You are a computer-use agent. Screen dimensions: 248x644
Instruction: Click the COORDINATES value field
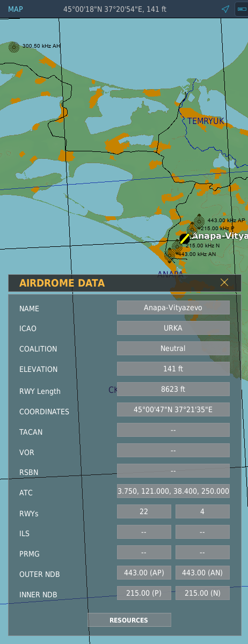(x=173, y=409)
